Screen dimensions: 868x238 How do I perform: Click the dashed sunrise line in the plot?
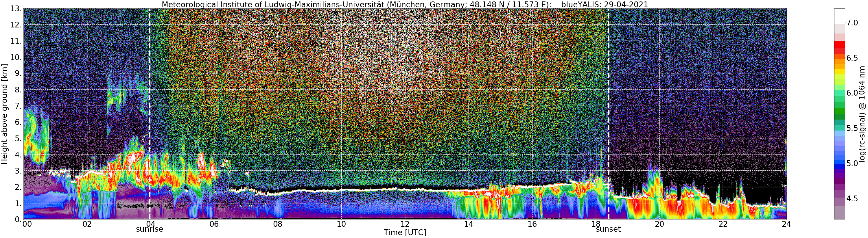pyautogui.click(x=150, y=114)
